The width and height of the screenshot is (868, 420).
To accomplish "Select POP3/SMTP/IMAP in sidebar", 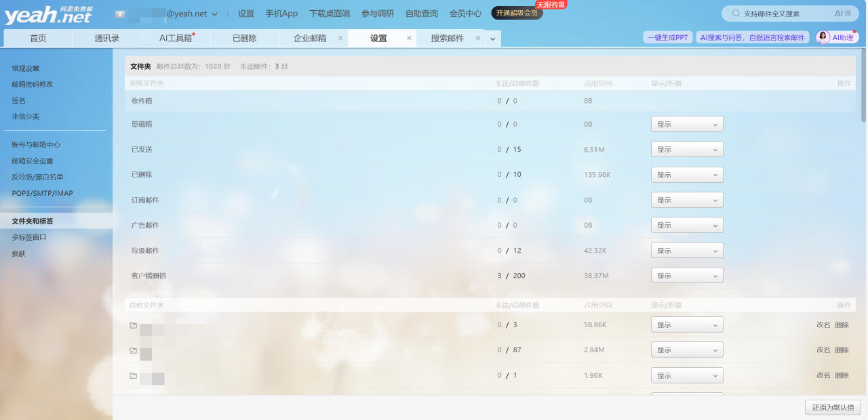I will [x=42, y=194].
